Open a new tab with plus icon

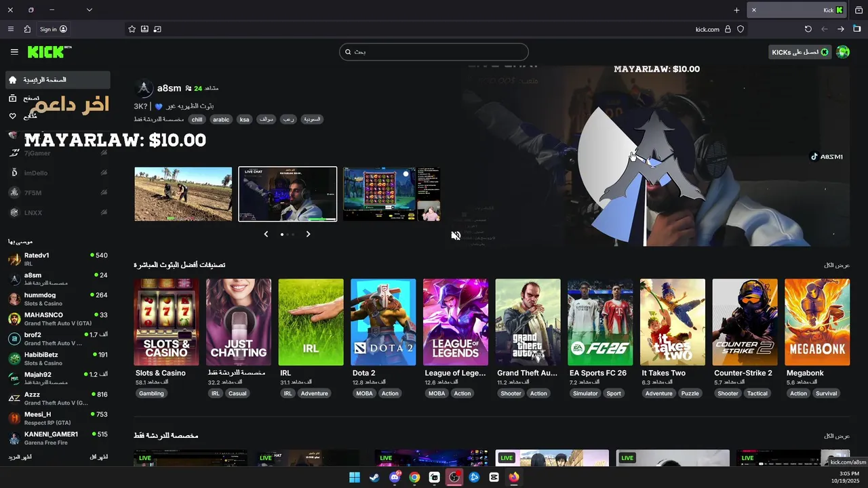(x=736, y=10)
